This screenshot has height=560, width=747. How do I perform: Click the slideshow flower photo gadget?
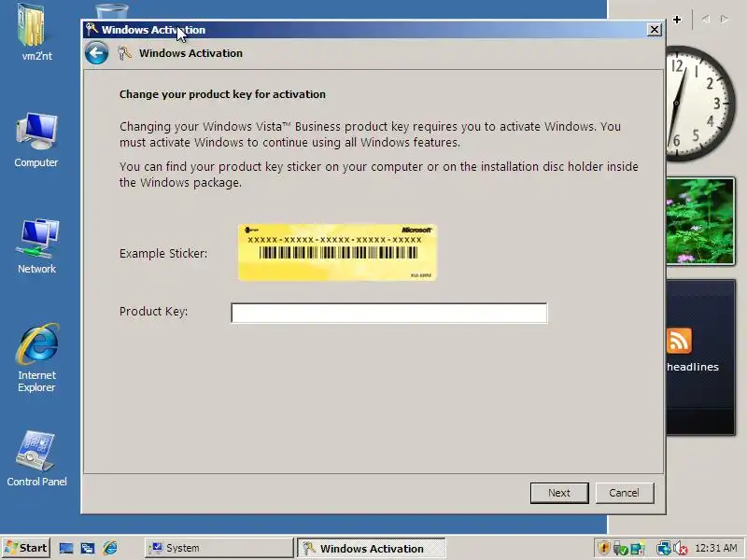click(700, 221)
